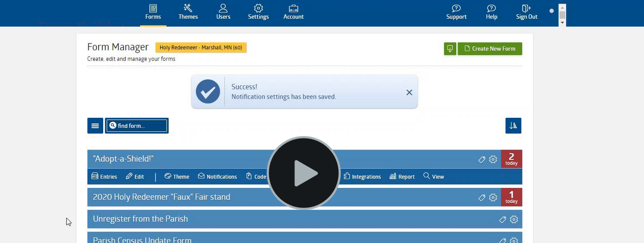Viewport: 644px width, 243px height.
Task: Open the Account briefcase menu
Action: click(x=293, y=12)
